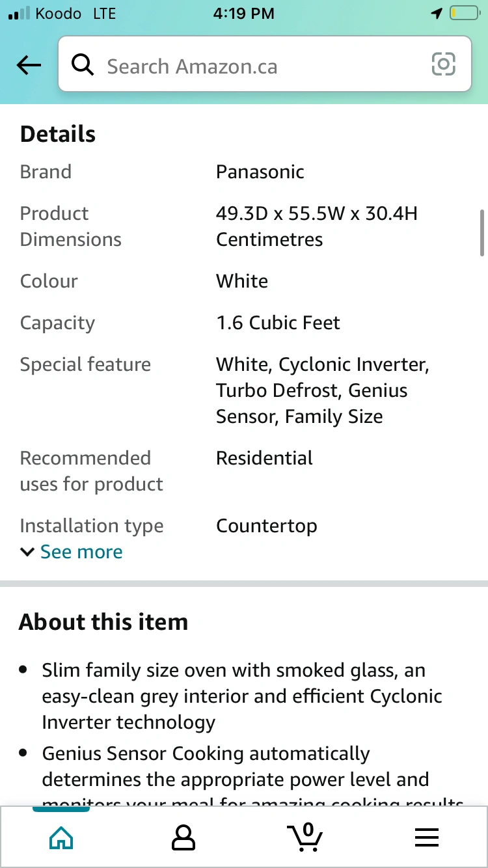
Task: Open the shopping cart icon
Action: 305,837
